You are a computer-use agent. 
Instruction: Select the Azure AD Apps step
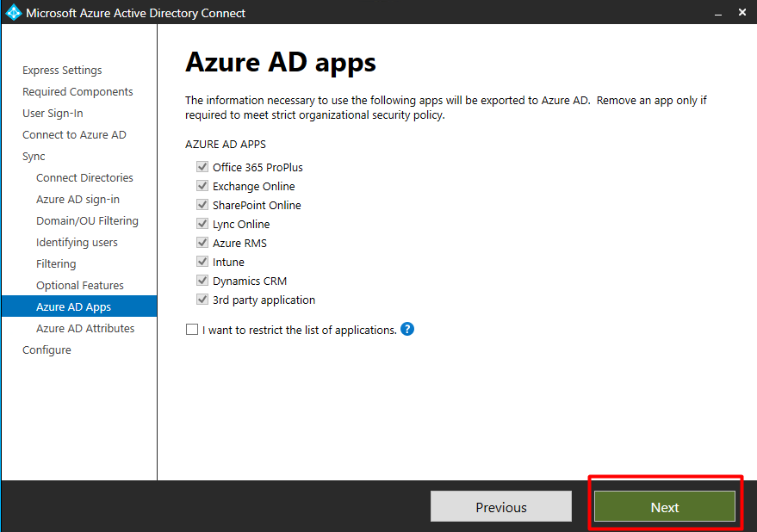coord(79,306)
